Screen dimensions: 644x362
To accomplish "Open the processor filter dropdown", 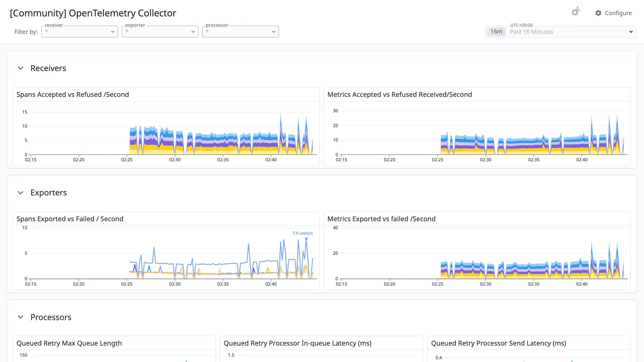I will click(240, 32).
